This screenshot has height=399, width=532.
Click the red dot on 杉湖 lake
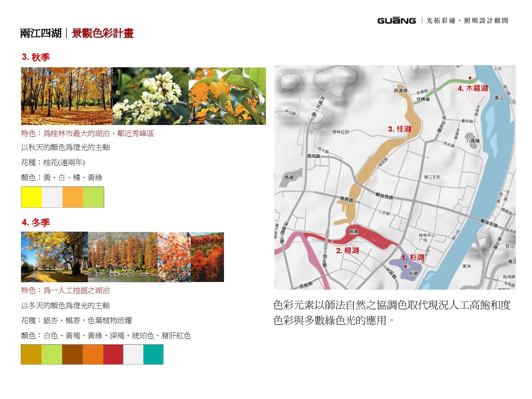(x=405, y=266)
